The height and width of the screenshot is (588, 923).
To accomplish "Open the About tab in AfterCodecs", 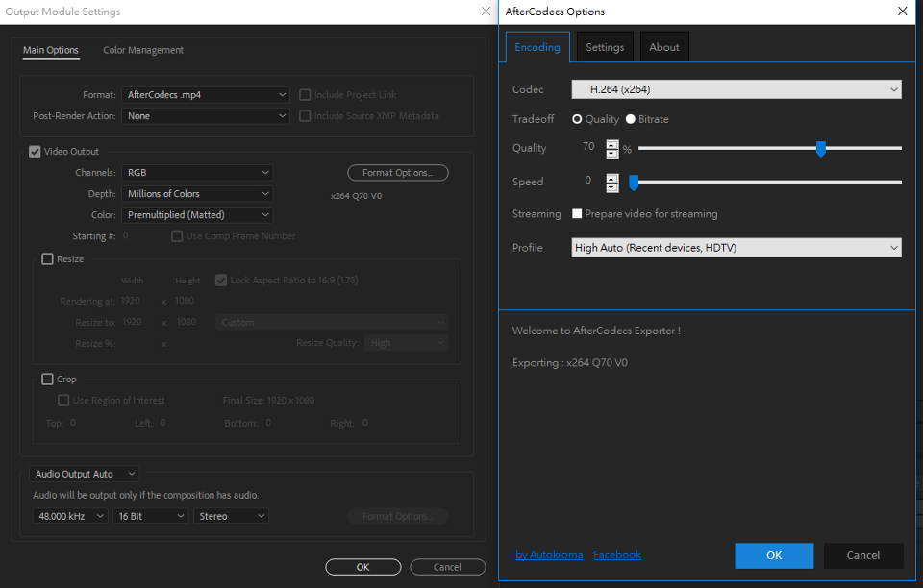I will (664, 47).
